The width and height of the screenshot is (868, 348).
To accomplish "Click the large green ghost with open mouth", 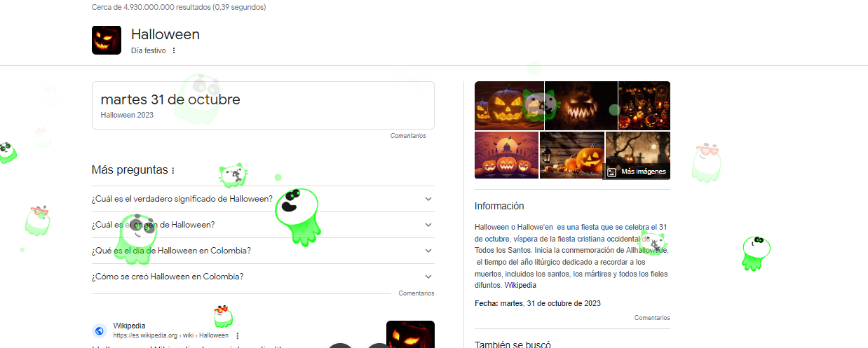I will 297,214.
